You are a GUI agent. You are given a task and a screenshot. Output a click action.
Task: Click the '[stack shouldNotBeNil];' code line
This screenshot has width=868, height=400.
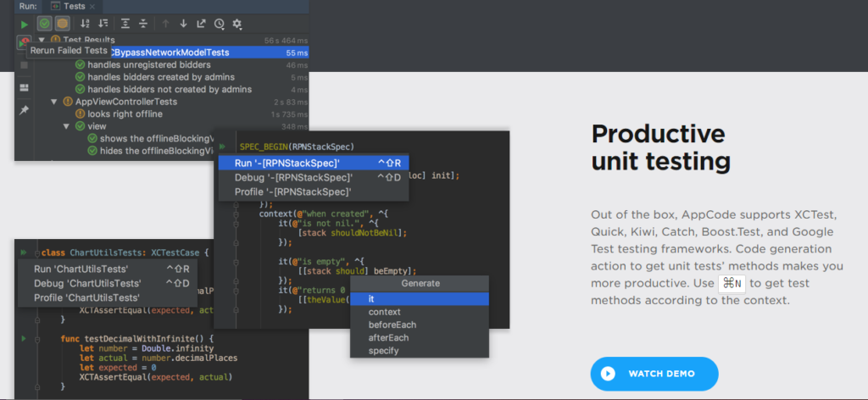click(352, 233)
